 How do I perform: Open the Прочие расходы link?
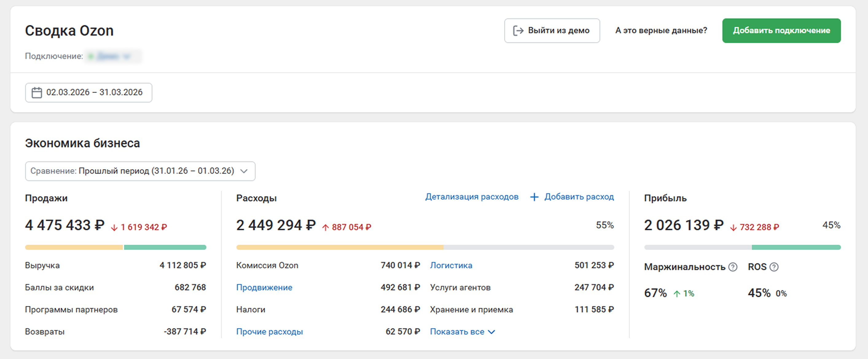point(269,332)
